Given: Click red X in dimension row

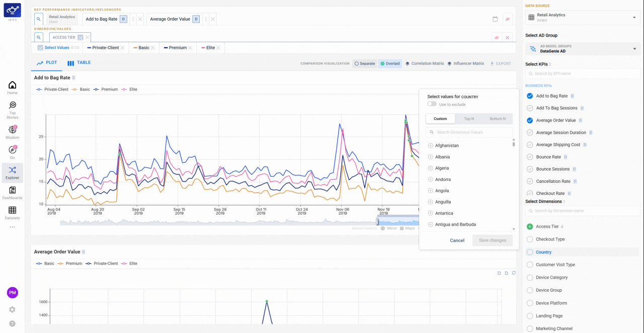Looking at the screenshot, I should coord(508,37).
